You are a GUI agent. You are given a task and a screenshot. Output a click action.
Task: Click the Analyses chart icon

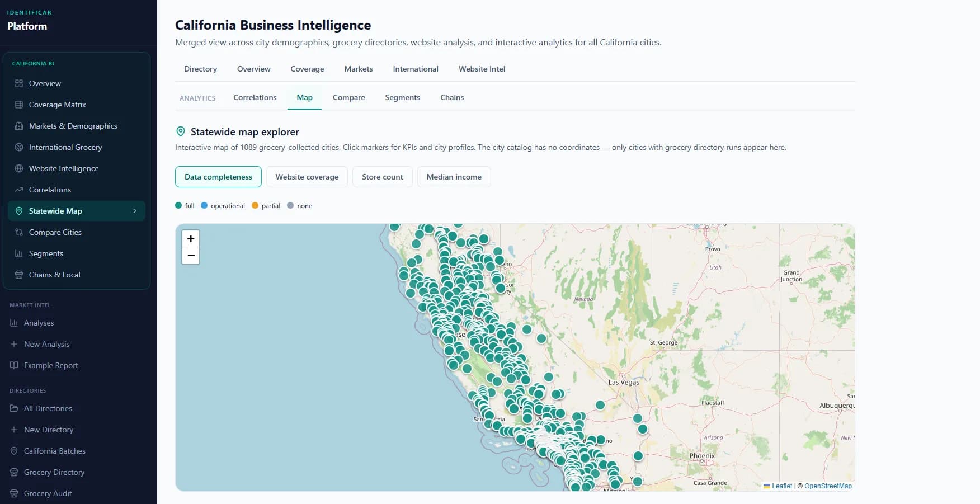click(x=14, y=323)
